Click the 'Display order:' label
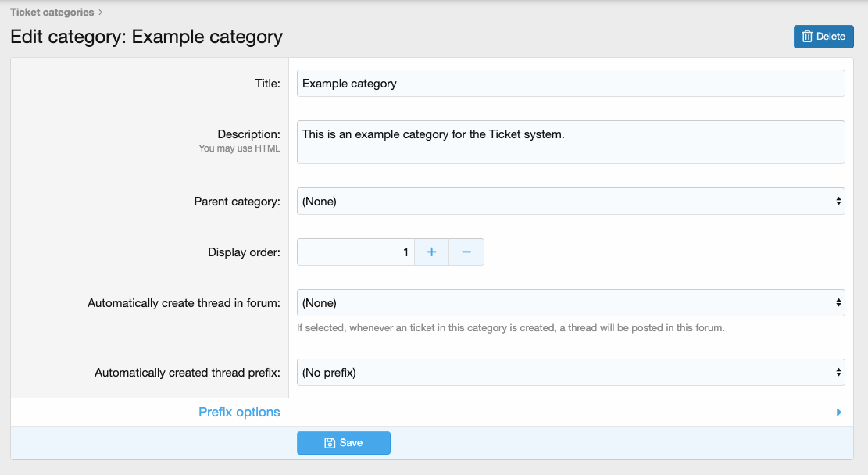The height and width of the screenshot is (475, 868). click(244, 252)
